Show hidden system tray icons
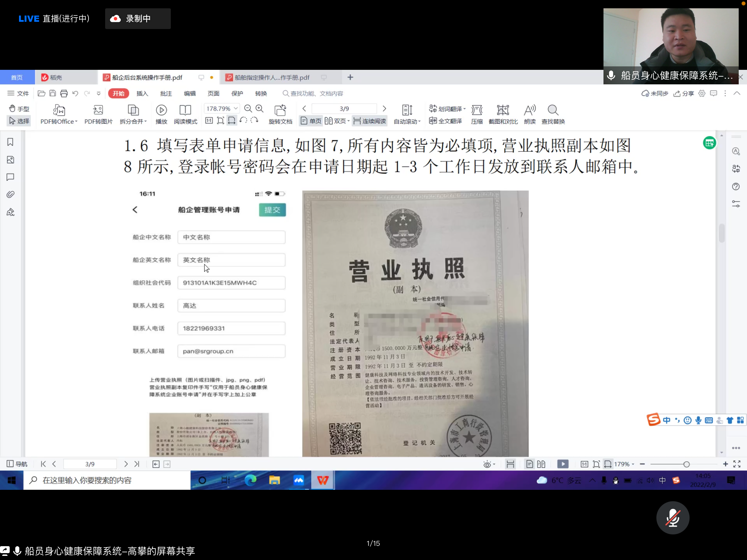The height and width of the screenshot is (560, 747). click(592, 480)
